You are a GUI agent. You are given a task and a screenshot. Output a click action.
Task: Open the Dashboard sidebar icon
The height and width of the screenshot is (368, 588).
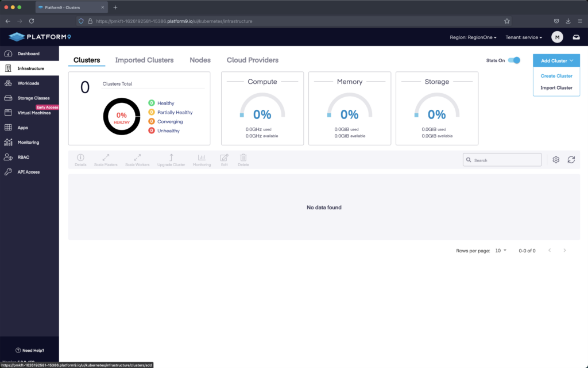tap(8, 53)
